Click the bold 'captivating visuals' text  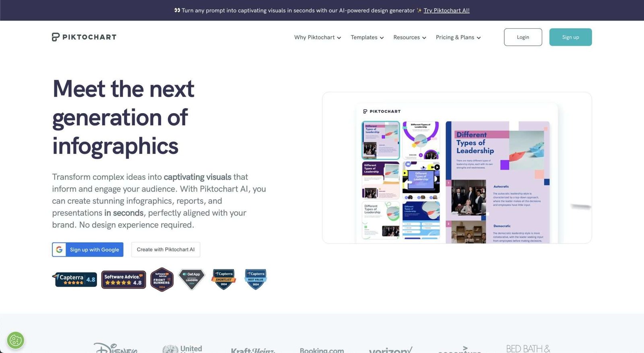tap(197, 177)
